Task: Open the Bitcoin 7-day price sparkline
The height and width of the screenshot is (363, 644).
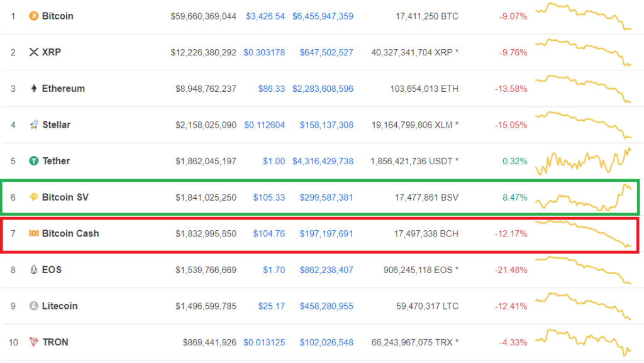Action: click(583, 16)
